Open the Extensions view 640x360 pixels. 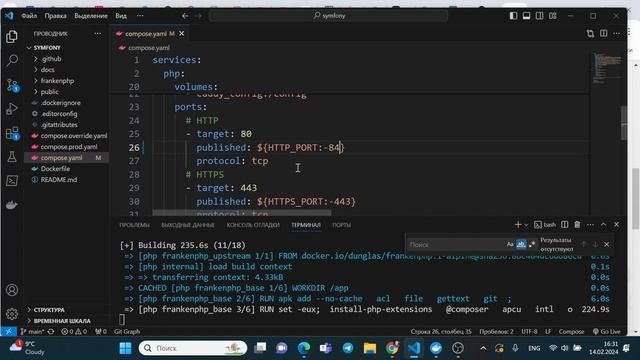pyautogui.click(x=12, y=133)
